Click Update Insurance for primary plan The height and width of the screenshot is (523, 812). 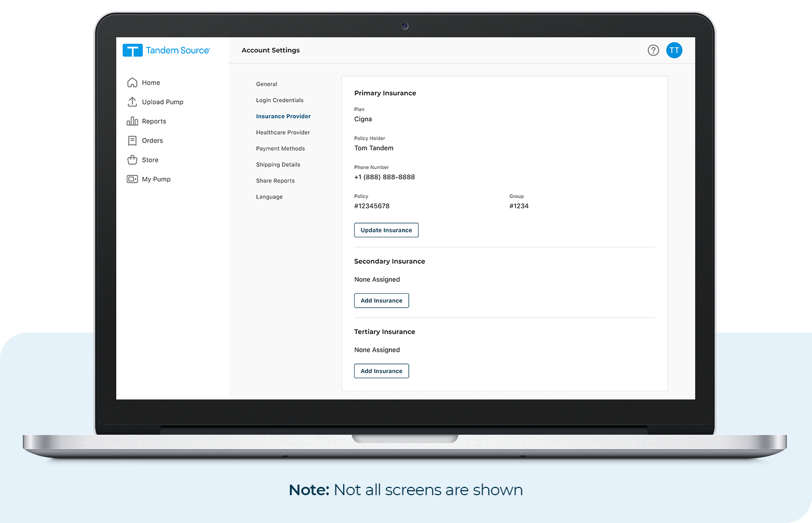[386, 230]
